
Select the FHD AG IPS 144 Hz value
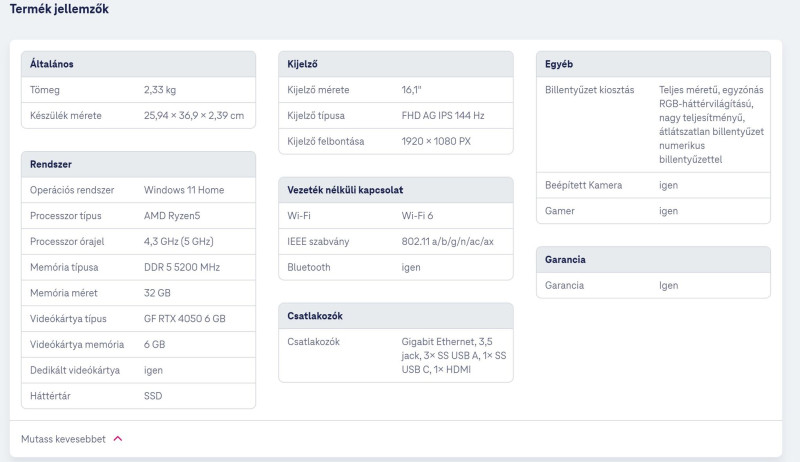pos(443,116)
